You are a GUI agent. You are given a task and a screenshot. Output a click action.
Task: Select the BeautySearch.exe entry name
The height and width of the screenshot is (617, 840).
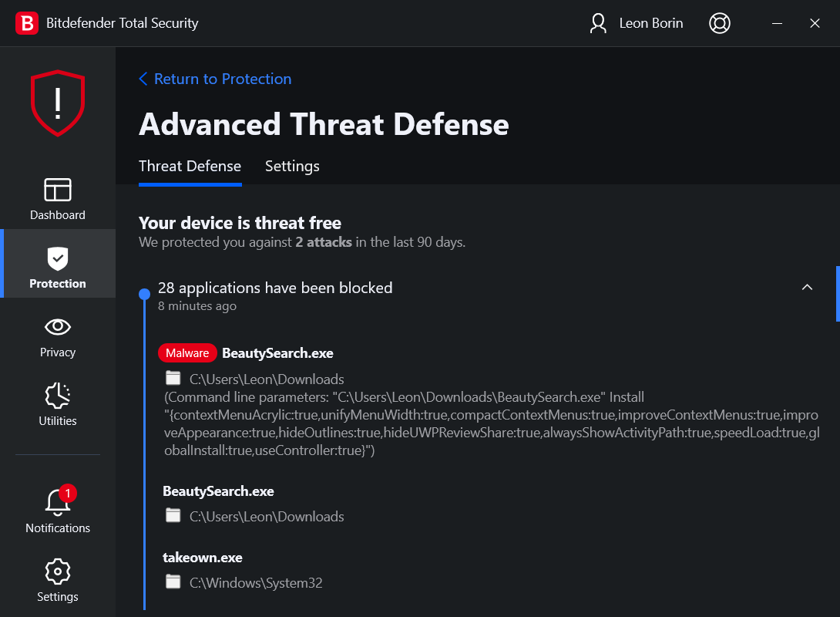tap(277, 352)
